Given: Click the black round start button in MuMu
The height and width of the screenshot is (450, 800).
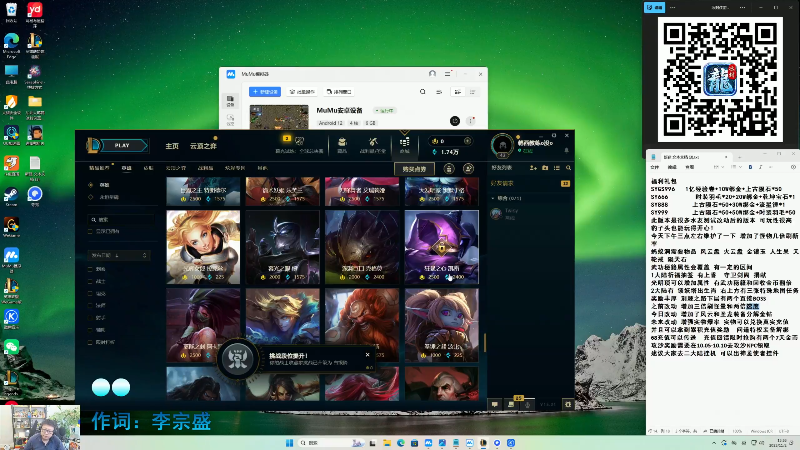Looking at the screenshot, I should (x=455, y=121).
